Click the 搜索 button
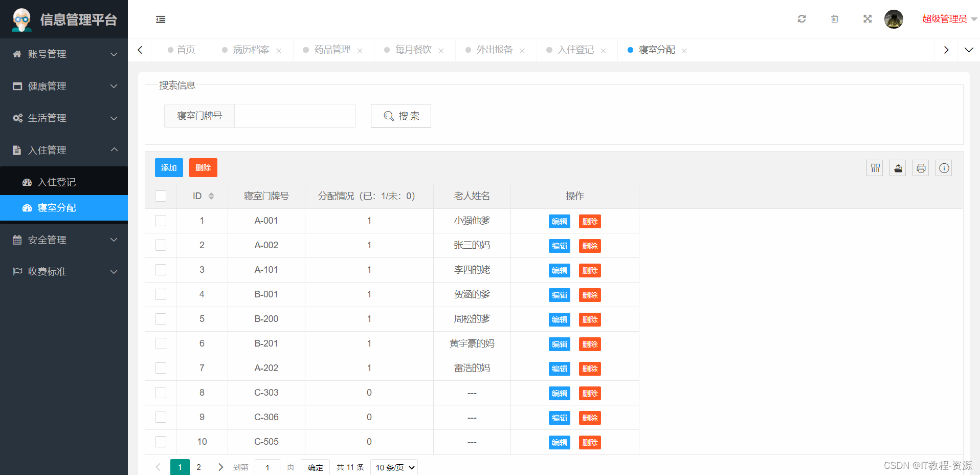 (401, 116)
